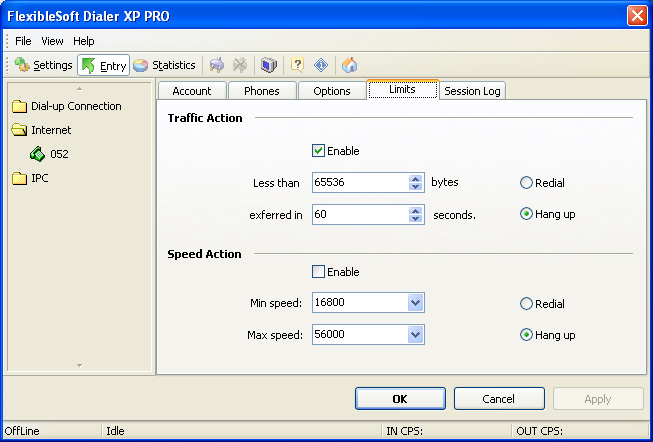Select the Entry toolbar button
653x442 pixels.
[x=103, y=65]
